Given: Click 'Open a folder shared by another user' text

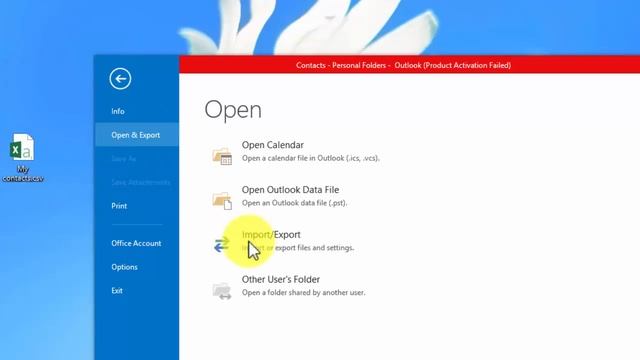Looking at the screenshot, I should (303, 293).
